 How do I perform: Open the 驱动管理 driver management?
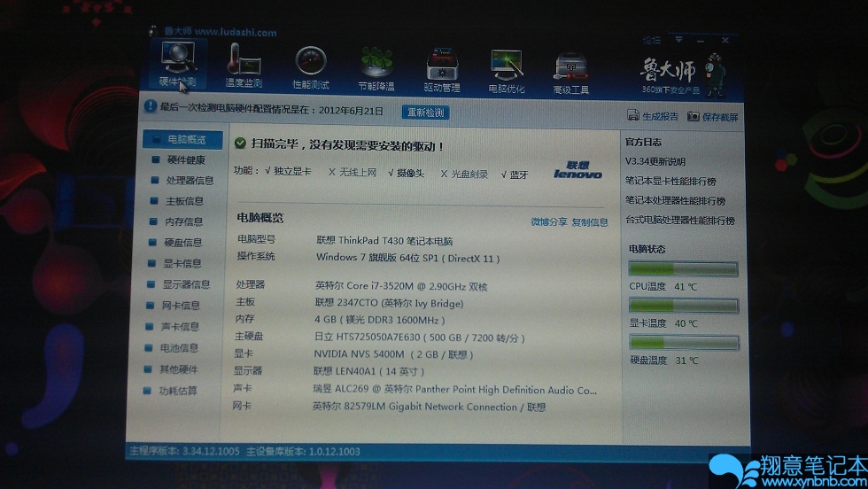click(442, 70)
